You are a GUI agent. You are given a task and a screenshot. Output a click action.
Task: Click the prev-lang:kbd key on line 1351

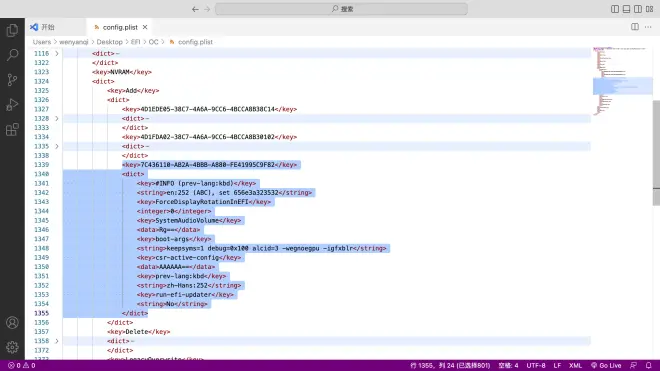pos(181,276)
